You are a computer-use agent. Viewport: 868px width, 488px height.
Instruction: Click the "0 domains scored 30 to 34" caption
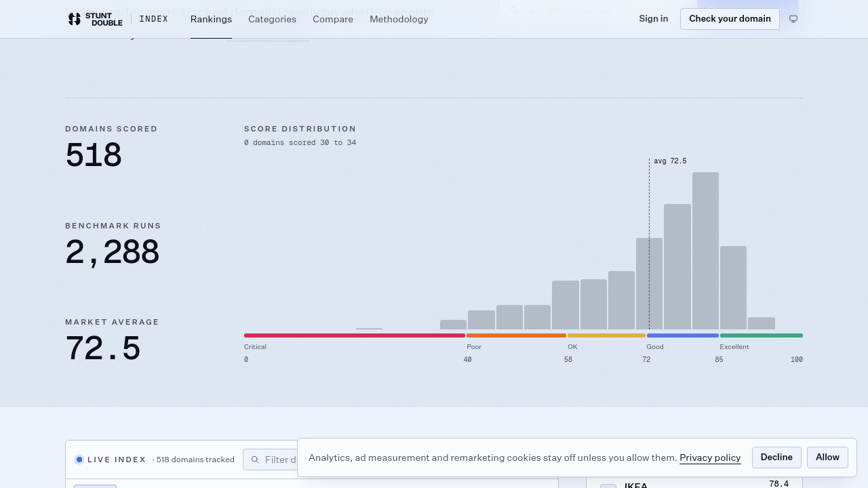tap(300, 143)
